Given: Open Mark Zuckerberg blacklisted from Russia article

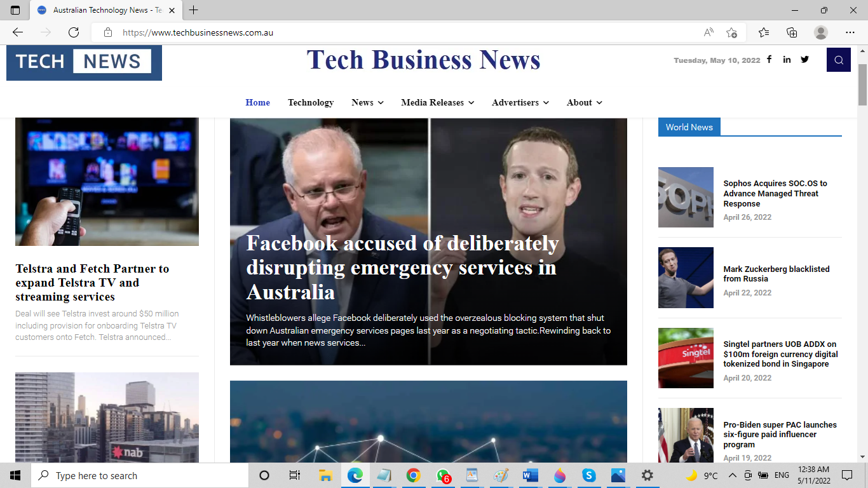Looking at the screenshot, I should (776, 274).
